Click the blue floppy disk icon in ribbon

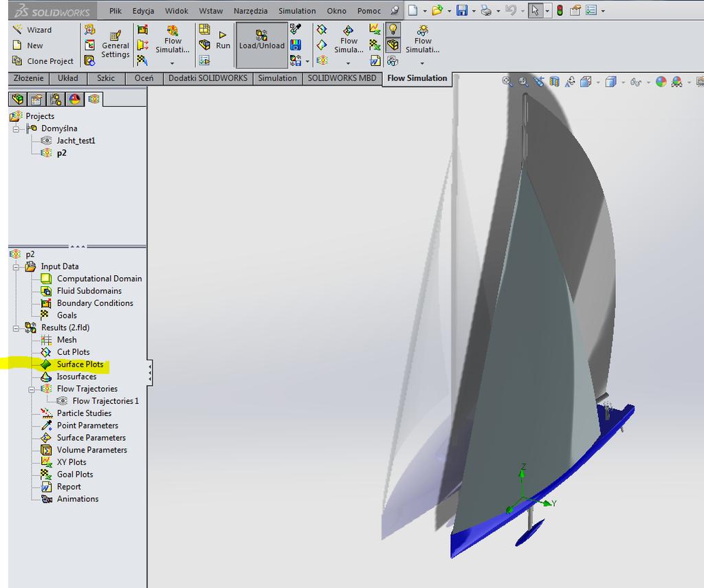tap(296, 45)
